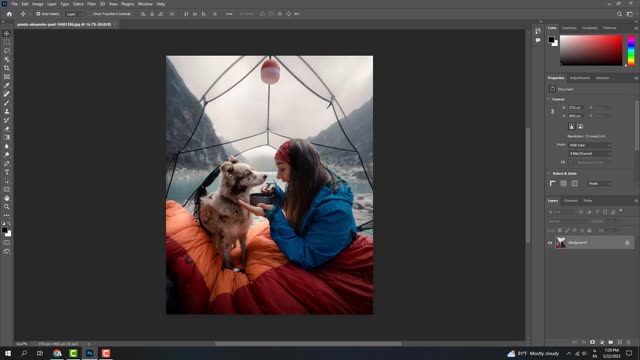The height and width of the screenshot is (360, 640).
Task: Create a new group folder icon
Action: point(611,342)
